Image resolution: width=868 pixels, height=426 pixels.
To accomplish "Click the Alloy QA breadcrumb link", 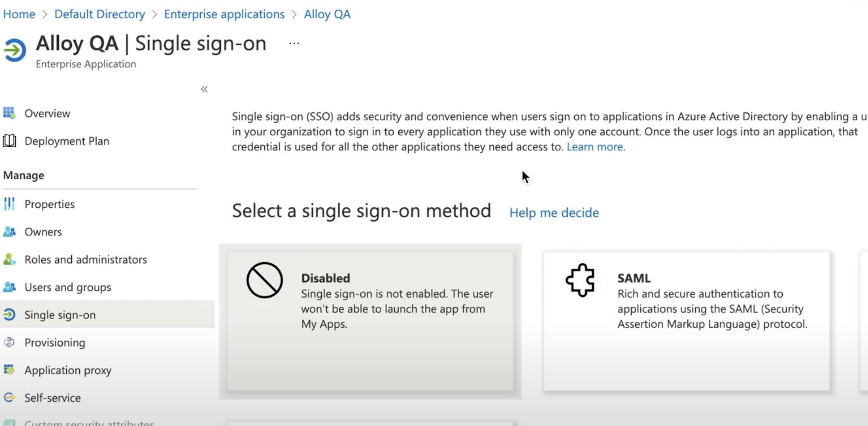I will [x=327, y=14].
